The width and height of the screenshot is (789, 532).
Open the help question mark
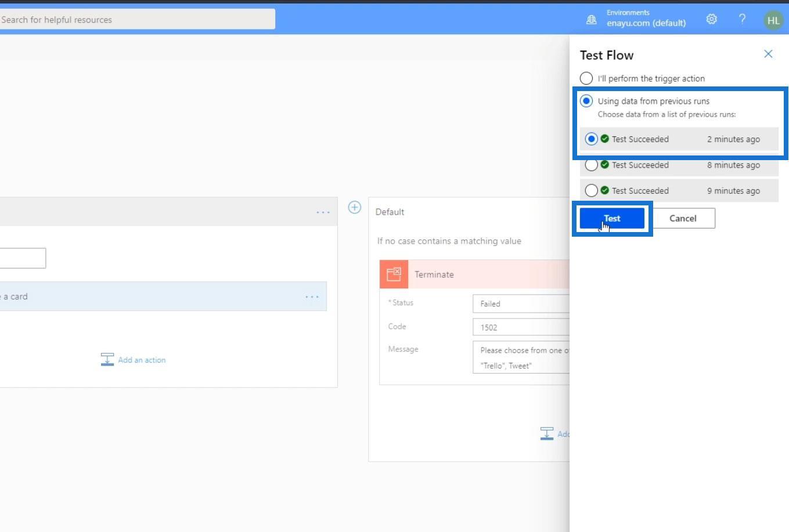(x=742, y=19)
